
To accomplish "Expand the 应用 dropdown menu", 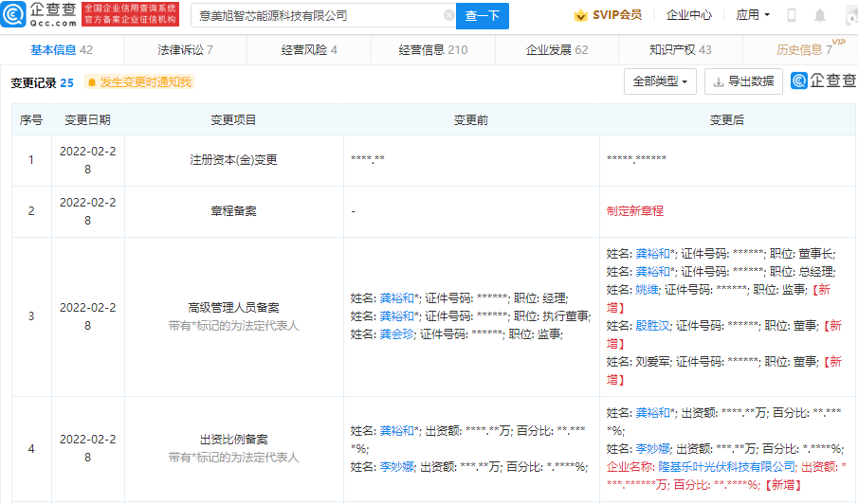I will click(753, 15).
